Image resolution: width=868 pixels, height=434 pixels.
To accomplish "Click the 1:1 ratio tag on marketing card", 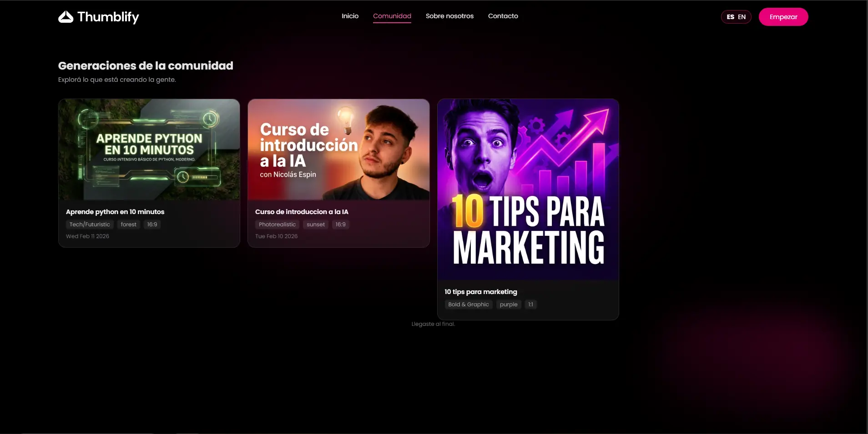I will (530, 304).
